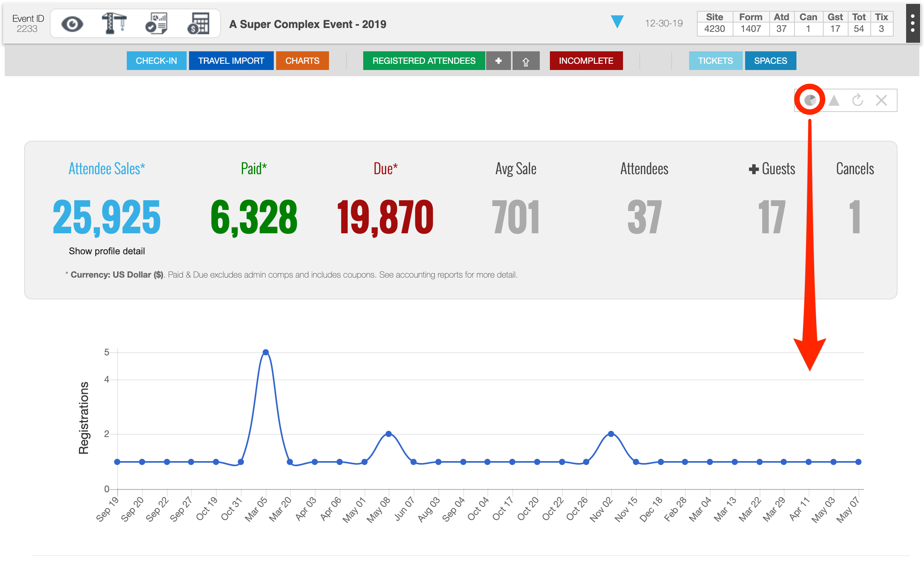
Task: Close the charts panel with X
Action: pyautogui.click(x=881, y=100)
